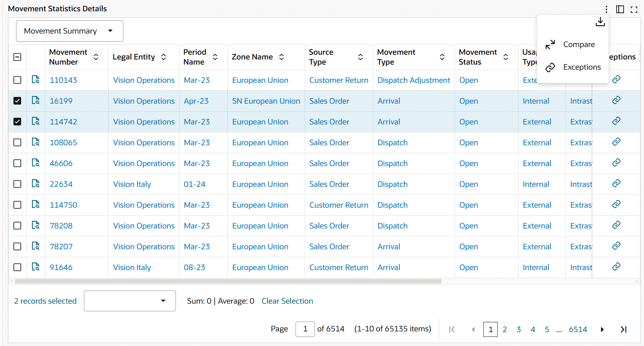Go to the next page arrow
Image resolution: width=644 pixels, height=346 pixels.
click(x=602, y=330)
